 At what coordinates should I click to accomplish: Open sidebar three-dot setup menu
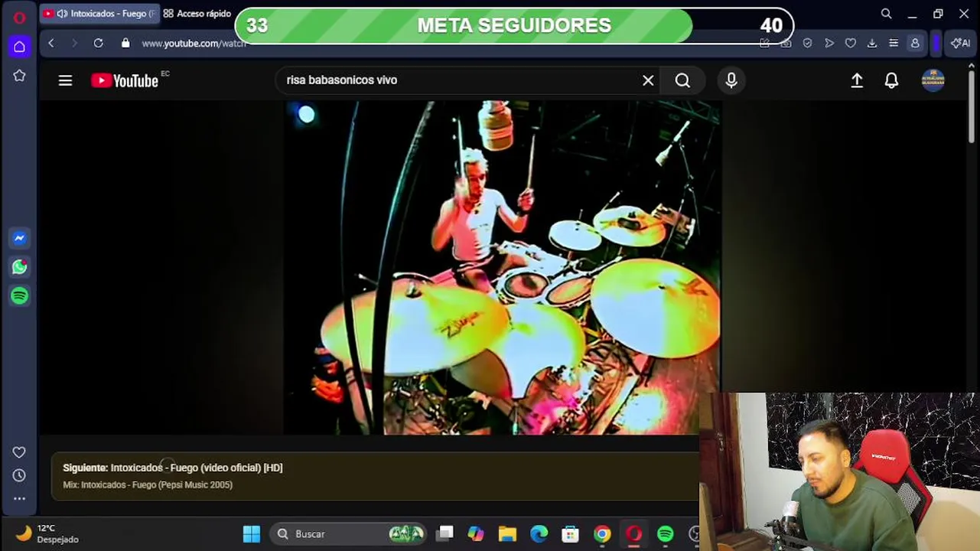click(19, 498)
